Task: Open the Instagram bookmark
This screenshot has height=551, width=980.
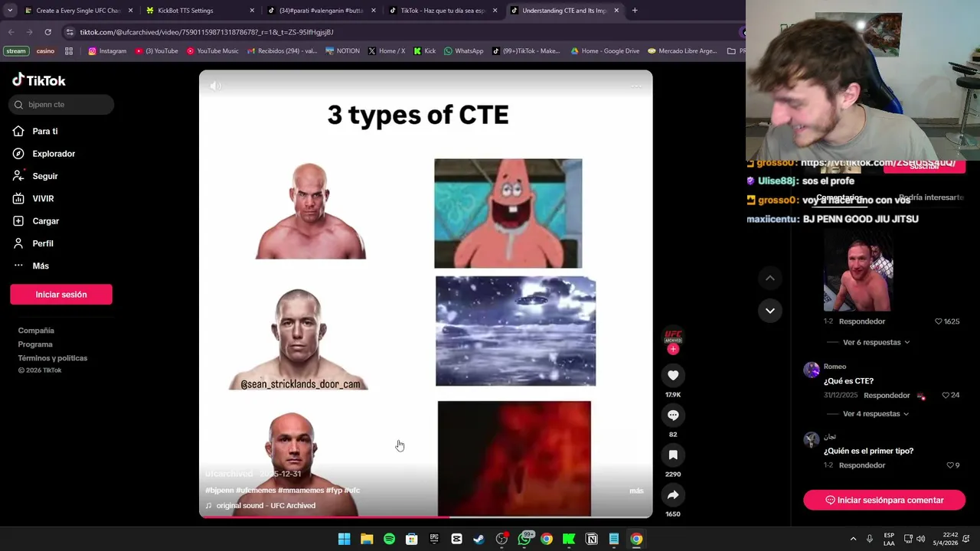Action: click(107, 51)
